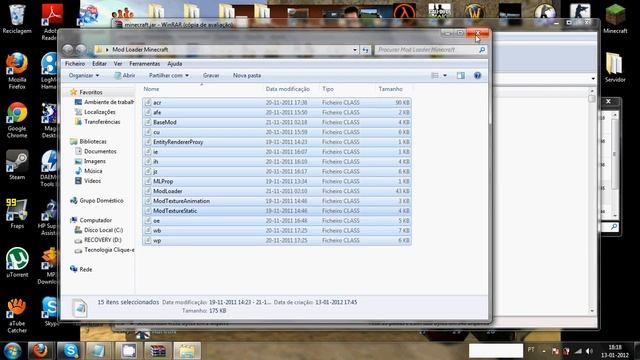Image resolution: width=640 pixels, height=360 pixels.
Task: Open the Ajuda menu
Action: click(x=175, y=64)
